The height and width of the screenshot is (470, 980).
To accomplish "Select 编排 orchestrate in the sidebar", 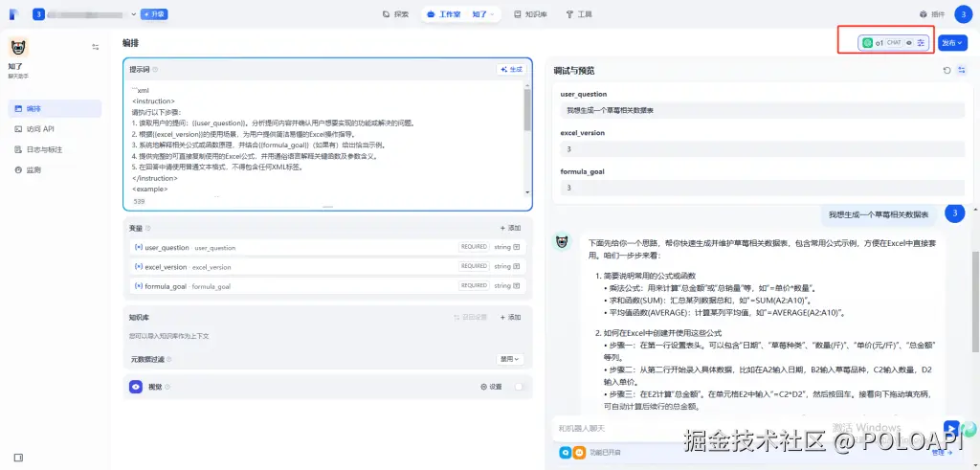I will (x=55, y=109).
